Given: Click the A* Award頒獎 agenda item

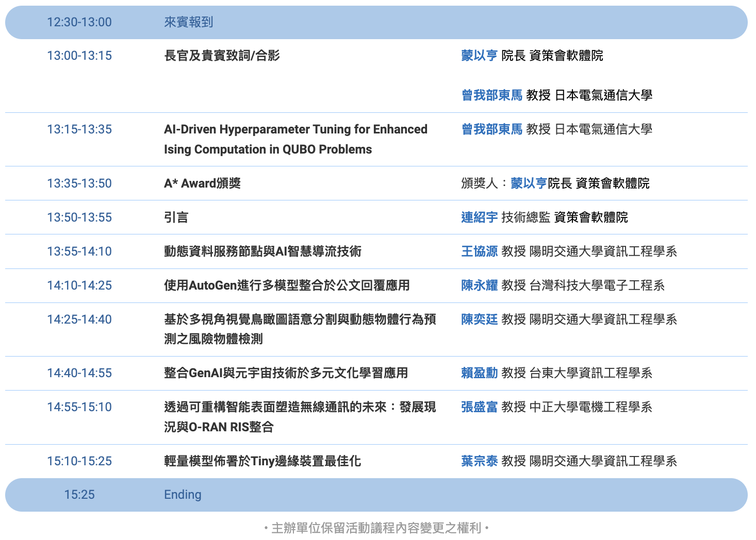Looking at the screenshot, I should (x=202, y=183).
